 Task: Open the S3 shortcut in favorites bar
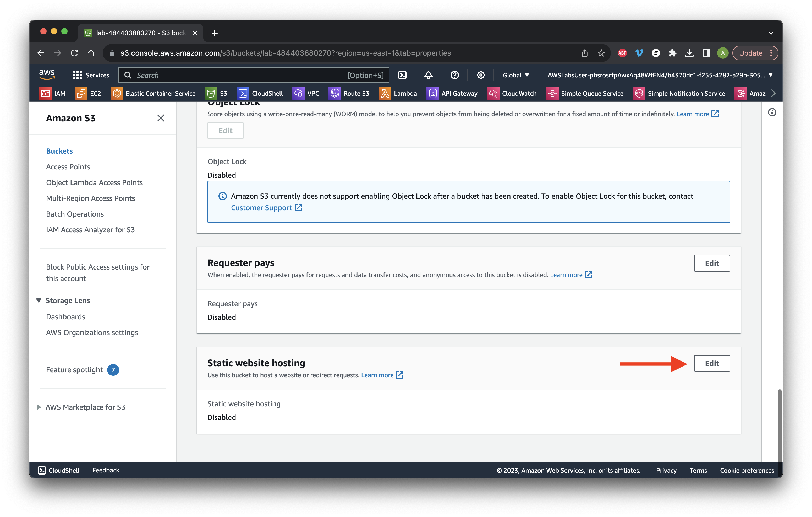pos(216,93)
